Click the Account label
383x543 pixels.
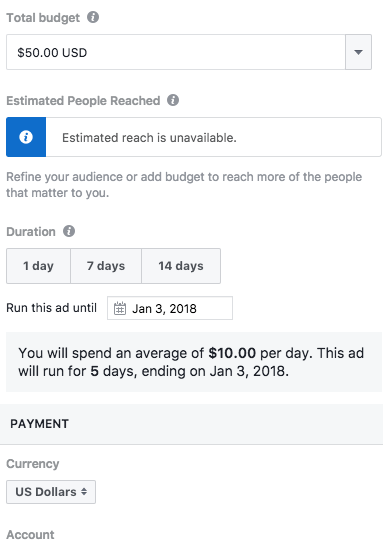pos(30,535)
